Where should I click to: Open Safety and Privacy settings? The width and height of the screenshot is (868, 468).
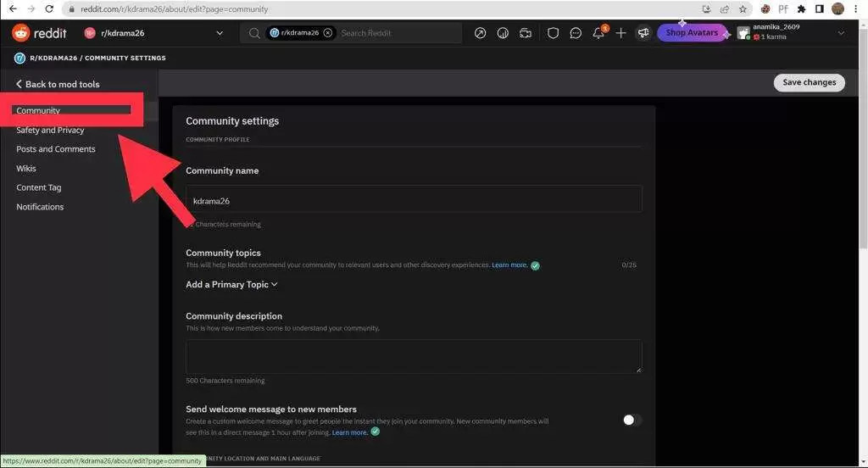click(x=50, y=131)
